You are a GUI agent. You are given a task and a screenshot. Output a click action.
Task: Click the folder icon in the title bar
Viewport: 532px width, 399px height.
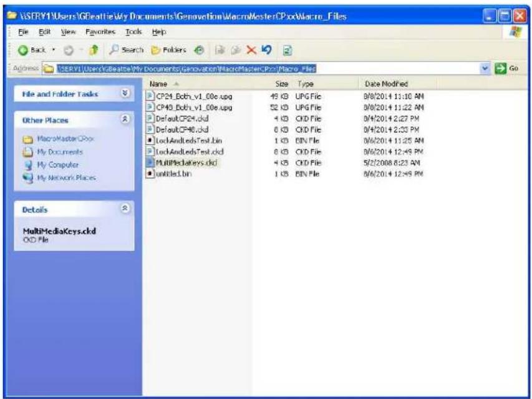(12, 16)
